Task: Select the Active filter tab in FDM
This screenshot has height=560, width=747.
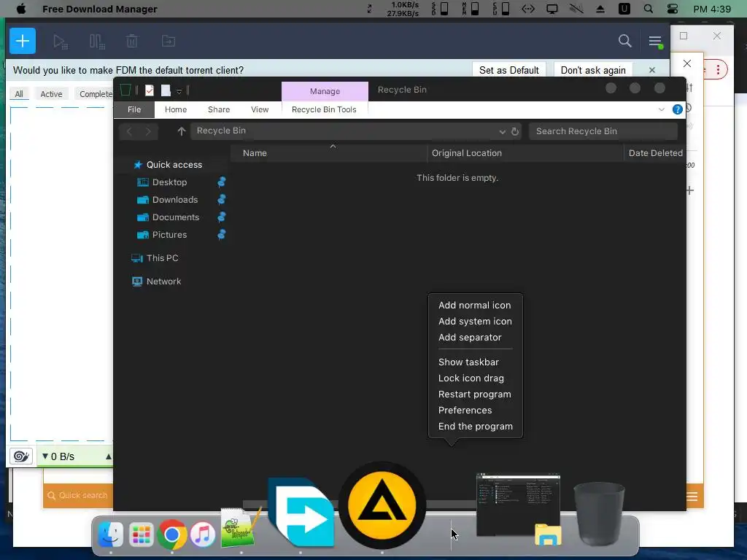Action: click(x=51, y=94)
